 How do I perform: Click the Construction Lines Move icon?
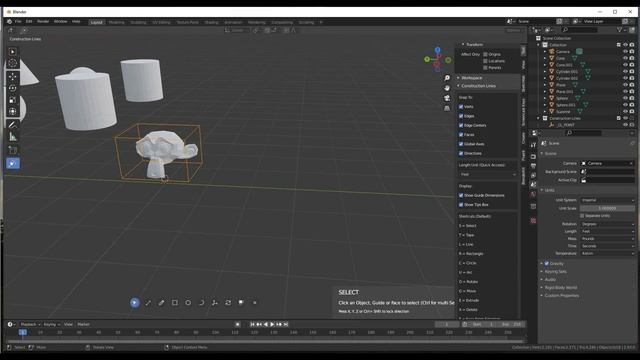point(215,303)
